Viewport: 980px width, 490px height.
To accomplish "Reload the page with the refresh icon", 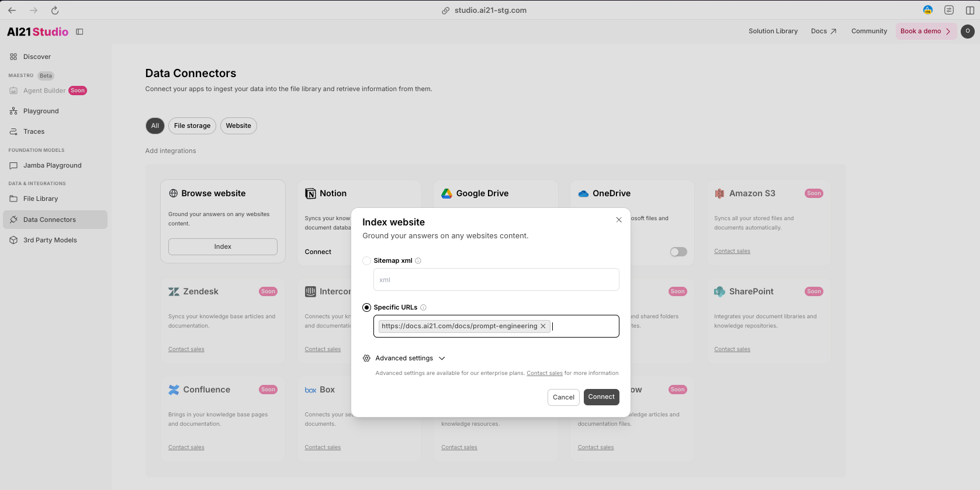I will 55,11.
